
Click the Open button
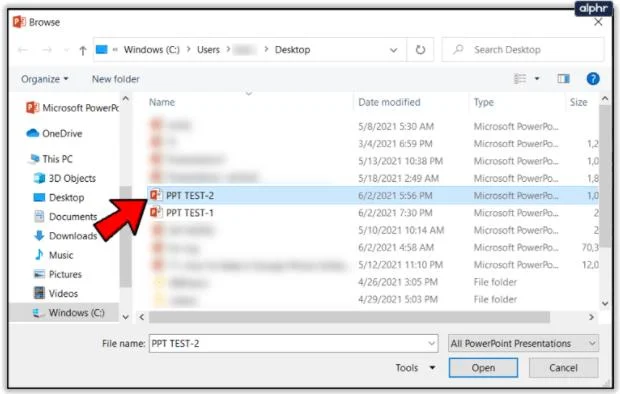[483, 368]
